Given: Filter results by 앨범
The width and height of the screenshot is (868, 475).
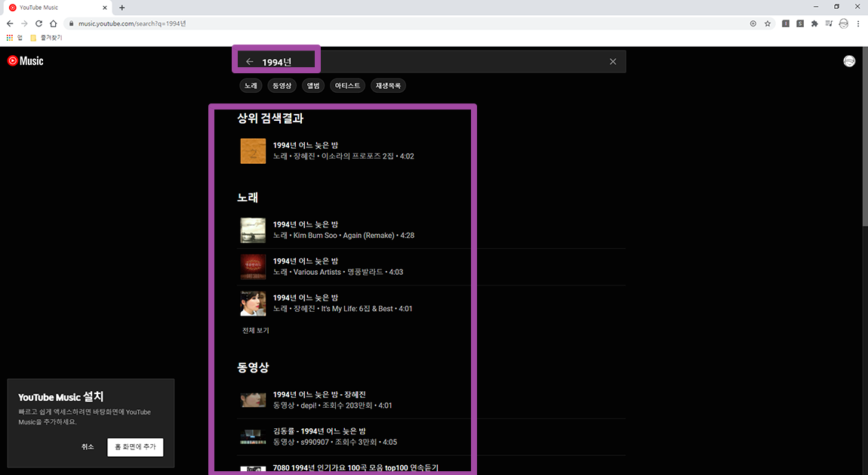Looking at the screenshot, I should click(313, 86).
